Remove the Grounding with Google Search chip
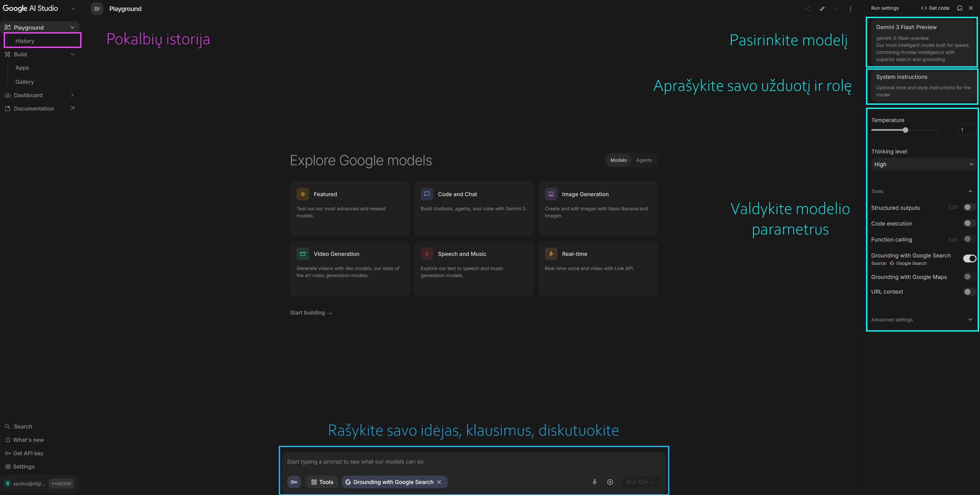This screenshot has width=980, height=495. coord(439,482)
